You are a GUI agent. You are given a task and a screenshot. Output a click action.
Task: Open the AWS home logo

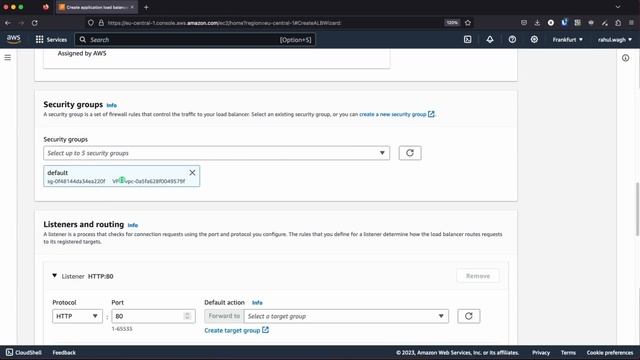tap(13, 39)
